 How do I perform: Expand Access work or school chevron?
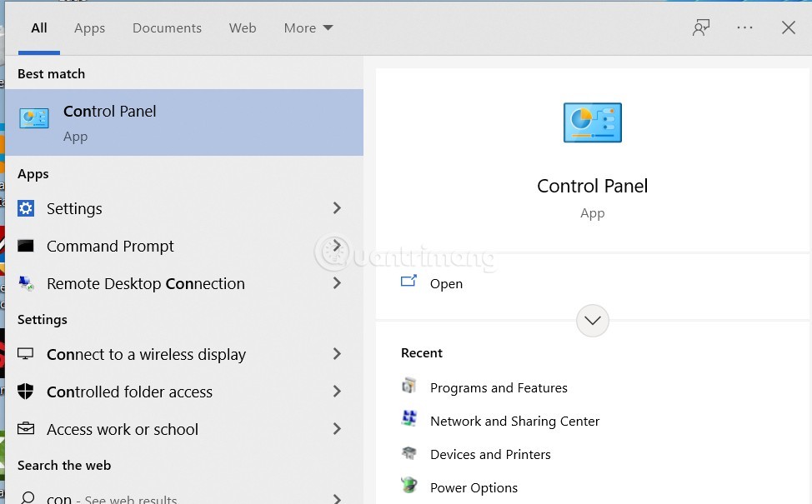click(x=337, y=429)
